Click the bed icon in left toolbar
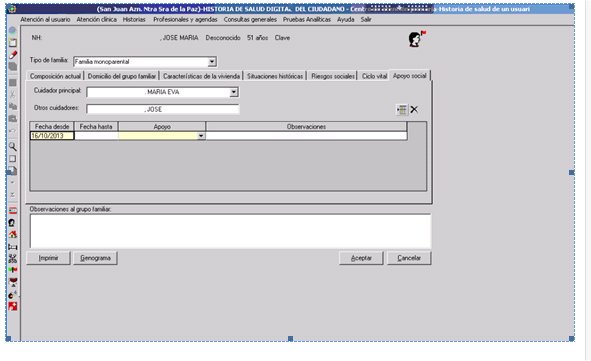The height and width of the screenshot is (361, 591). 13,247
